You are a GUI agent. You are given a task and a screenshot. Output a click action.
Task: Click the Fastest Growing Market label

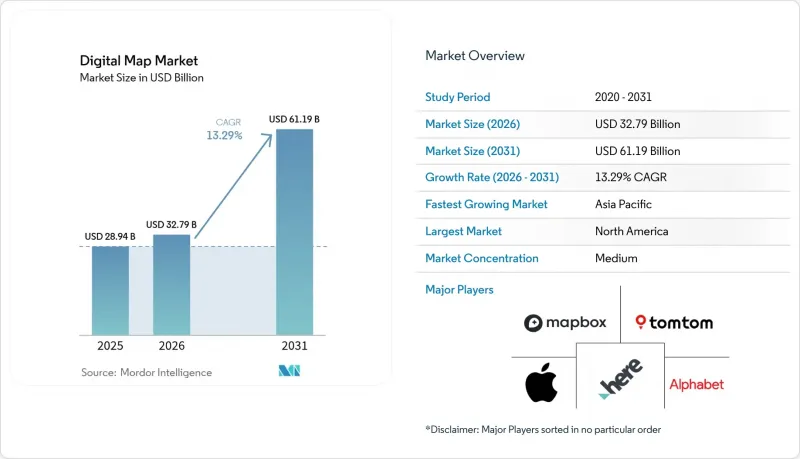point(486,204)
